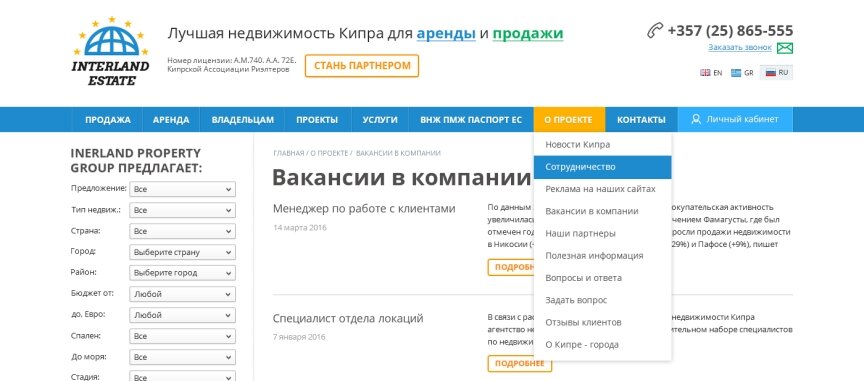Open the Тип недвиж. dropdown
864x381 pixels.
[x=182, y=210]
